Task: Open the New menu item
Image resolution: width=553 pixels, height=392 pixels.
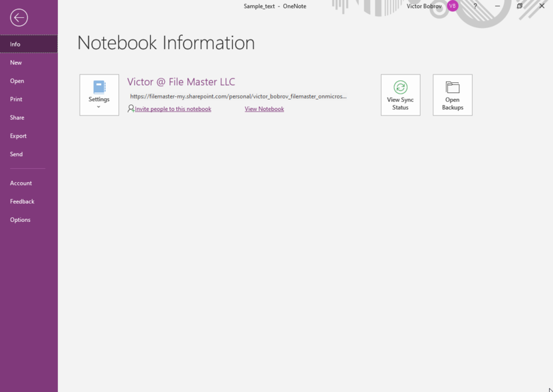Action: point(29,62)
